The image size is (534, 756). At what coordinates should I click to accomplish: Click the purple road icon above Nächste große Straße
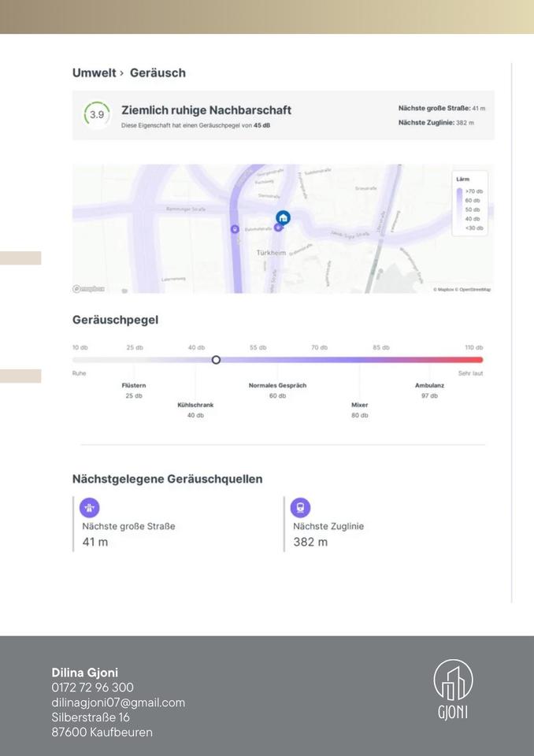click(89, 507)
